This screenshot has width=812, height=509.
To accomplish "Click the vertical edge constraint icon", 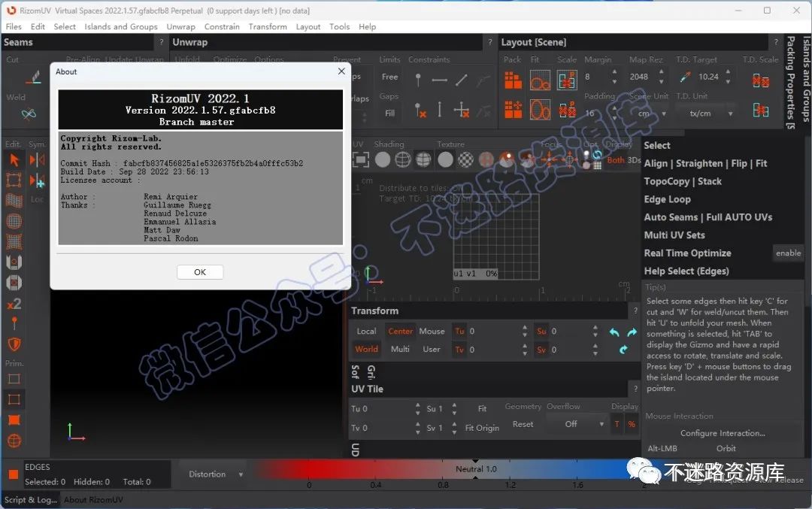I will pyautogui.click(x=440, y=109).
